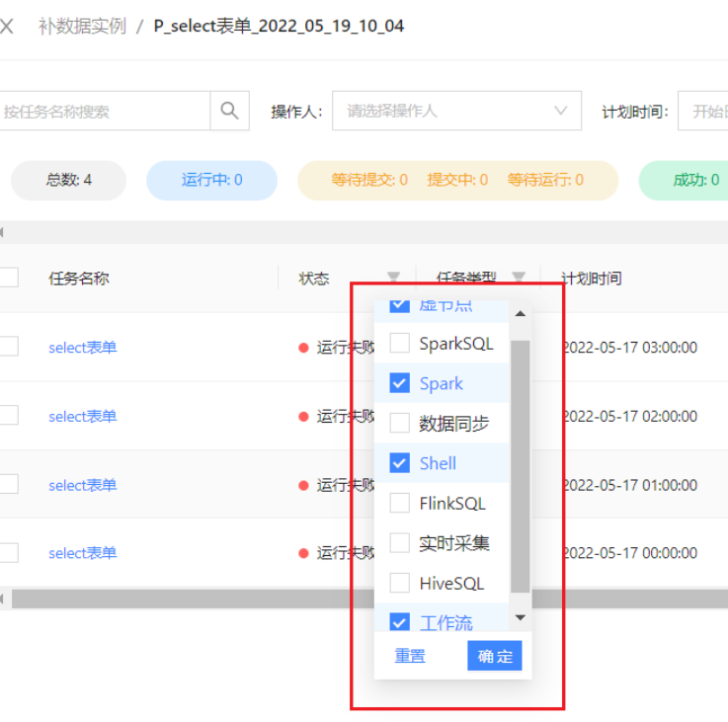Click the 任务名称 column header

tap(79, 279)
